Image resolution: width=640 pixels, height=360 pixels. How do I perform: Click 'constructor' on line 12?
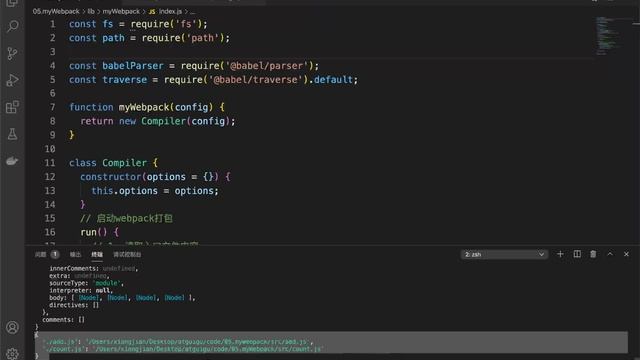pyautogui.click(x=111, y=177)
